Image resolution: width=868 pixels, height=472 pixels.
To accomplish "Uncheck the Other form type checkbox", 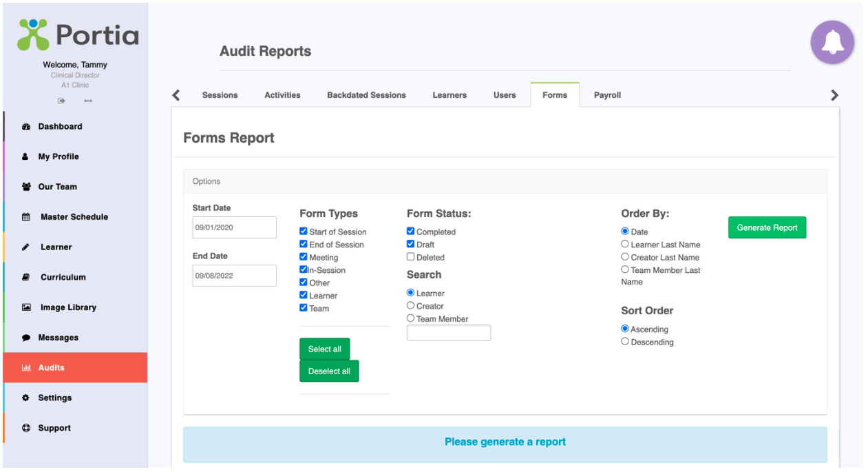I will 304,283.
